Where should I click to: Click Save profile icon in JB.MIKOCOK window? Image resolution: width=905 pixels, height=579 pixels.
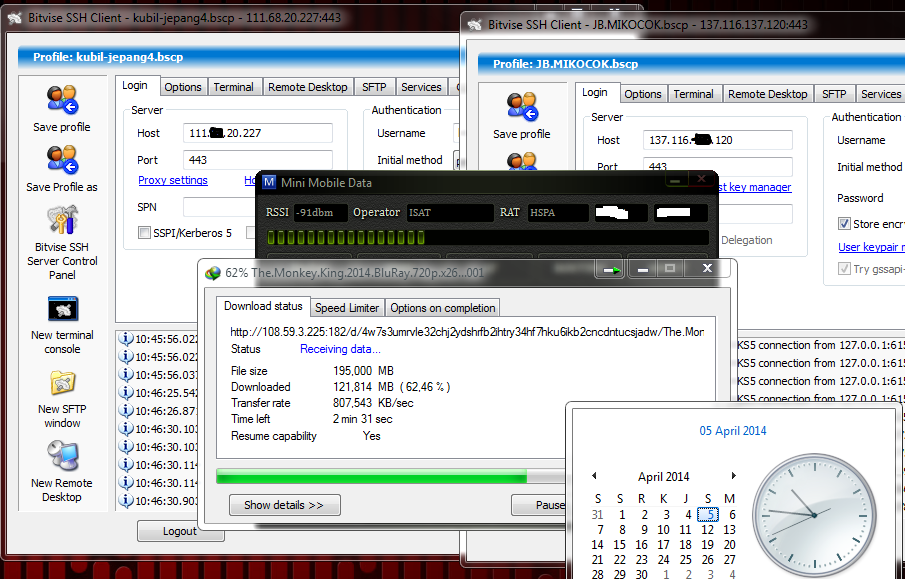(x=521, y=105)
